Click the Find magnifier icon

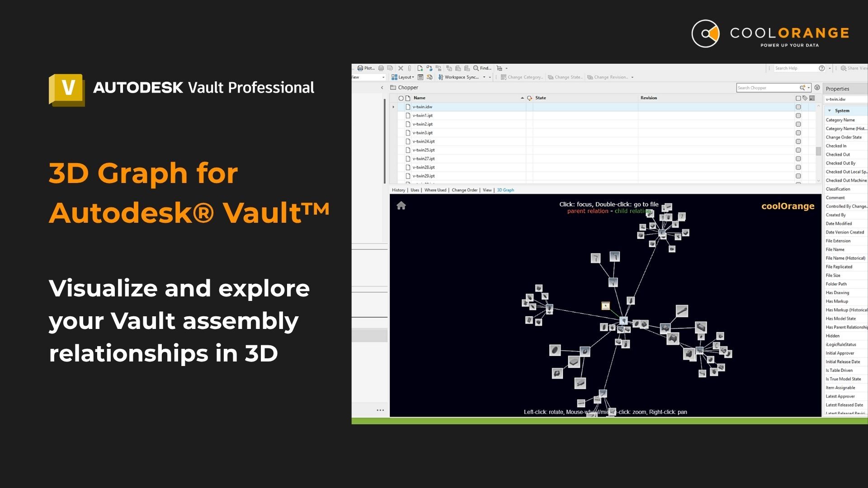point(476,68)
